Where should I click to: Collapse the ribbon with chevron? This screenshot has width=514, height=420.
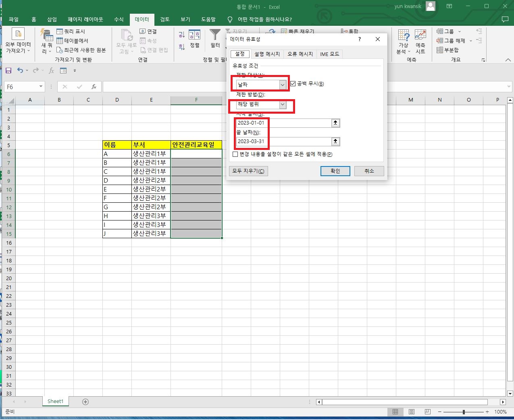[508, 60]
